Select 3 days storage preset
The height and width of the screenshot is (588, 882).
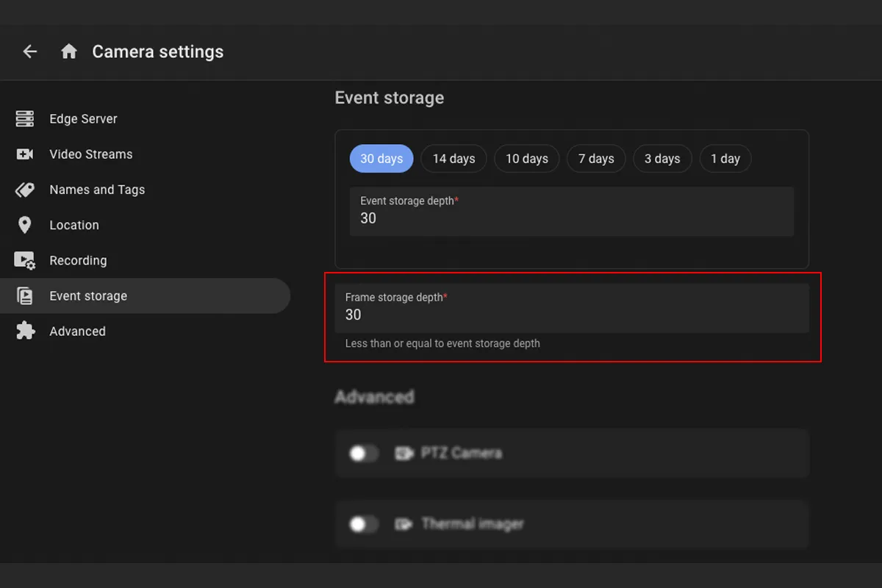pos(662,159)
